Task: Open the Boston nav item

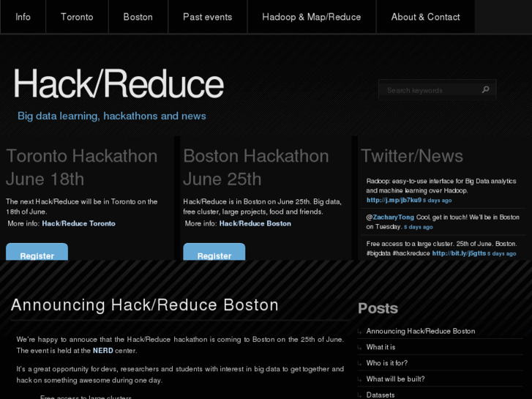Action: (x=138, y=17)
